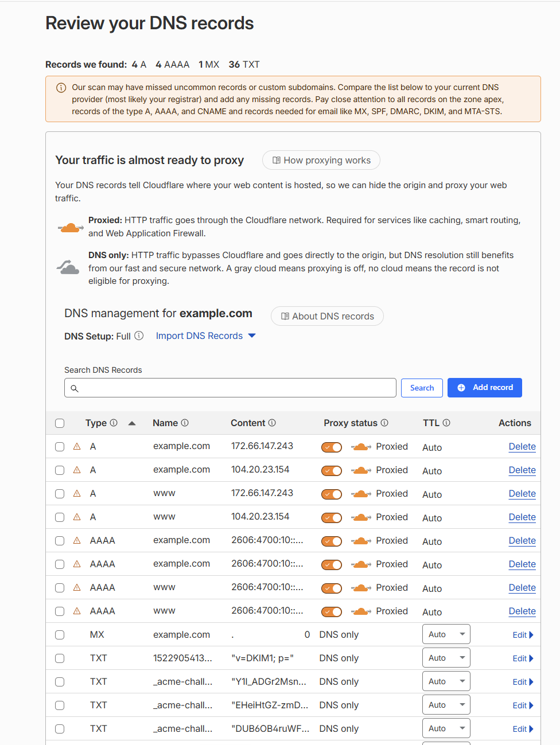Open TTL dropdown for "EHeiHtGZ-zmD..." TXT row
The width and height of the screenshot is (560, 745).
point(446,705)
